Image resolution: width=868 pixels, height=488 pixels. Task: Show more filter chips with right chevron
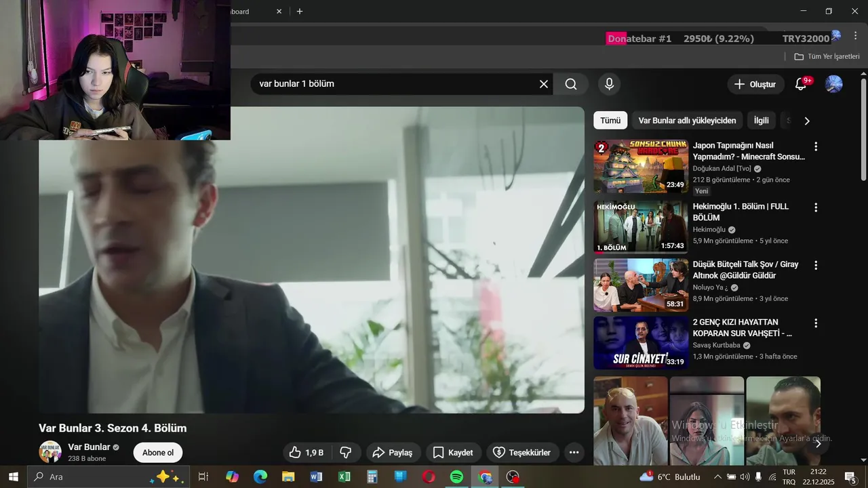pos(806,121)
